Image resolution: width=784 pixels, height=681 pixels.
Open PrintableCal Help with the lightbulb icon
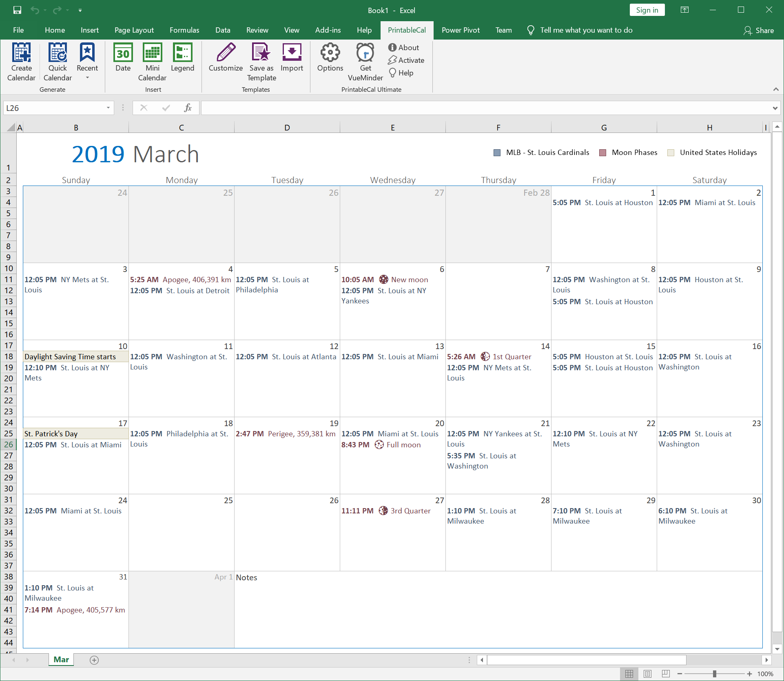[401, 73]
